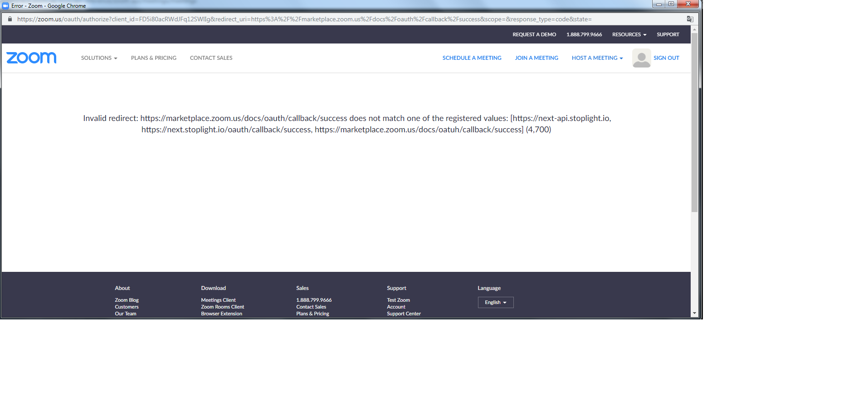The width and height of the screenshot is (868, 396).
Task: Click Schedule a Meeting link
Action: point(472,58)
